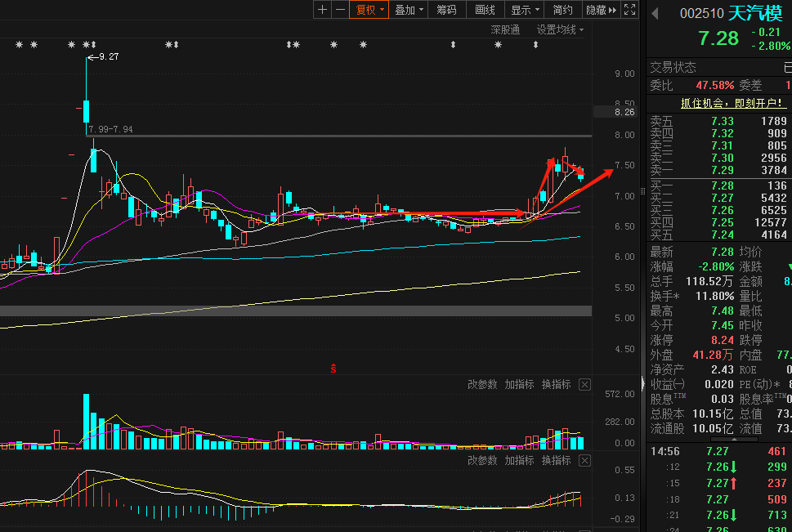Click 改参数 on the MACD panel
Image resolution: width=792 pixels, height=532 pixels.
point(482,461)
